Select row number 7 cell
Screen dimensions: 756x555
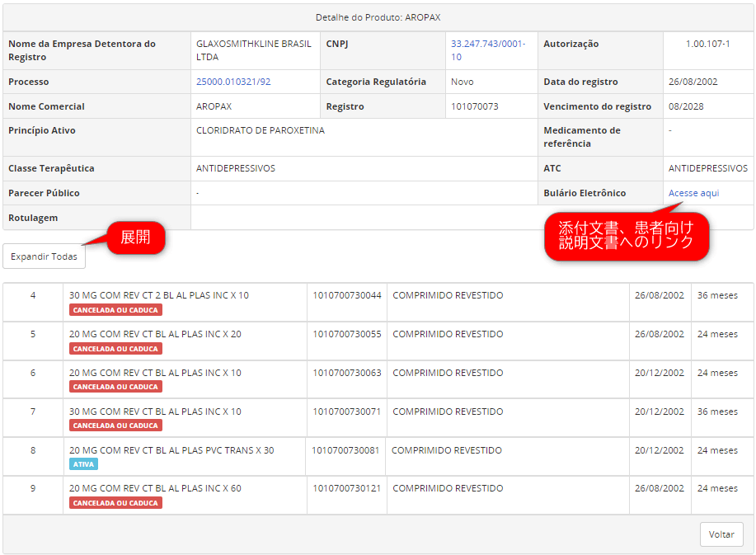point(33,412)
